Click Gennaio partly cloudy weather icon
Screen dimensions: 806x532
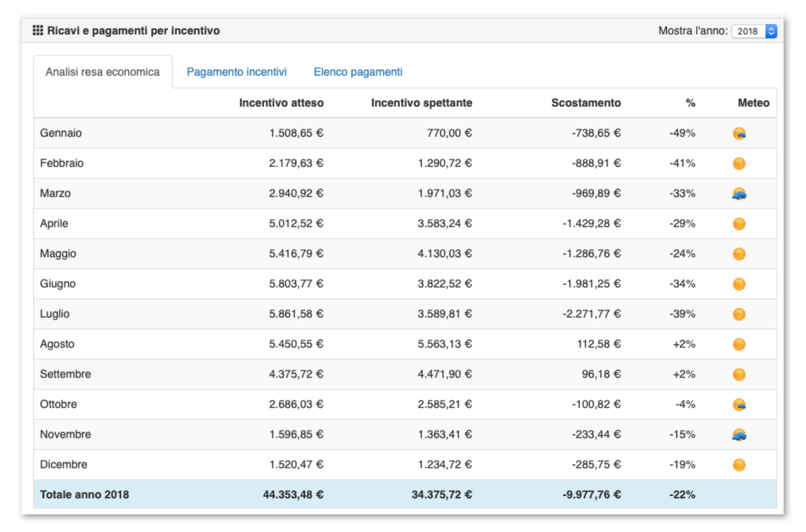(739, 133)
